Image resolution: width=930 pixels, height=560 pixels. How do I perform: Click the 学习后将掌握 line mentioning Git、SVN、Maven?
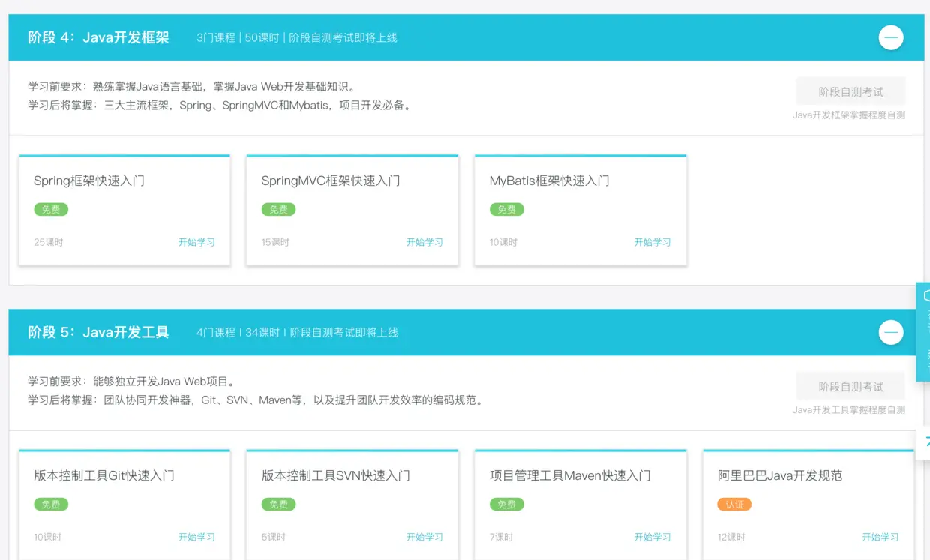(257, 400)
